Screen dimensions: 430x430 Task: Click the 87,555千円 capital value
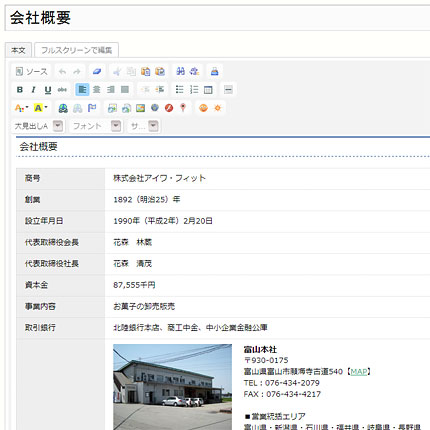tap(134, 285)
